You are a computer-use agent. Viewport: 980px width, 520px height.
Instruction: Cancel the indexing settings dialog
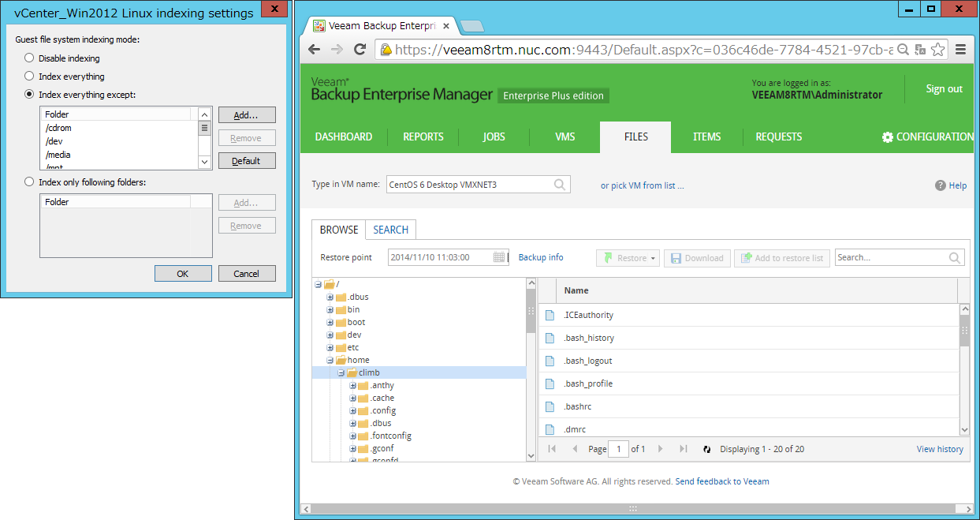(247, 274)
